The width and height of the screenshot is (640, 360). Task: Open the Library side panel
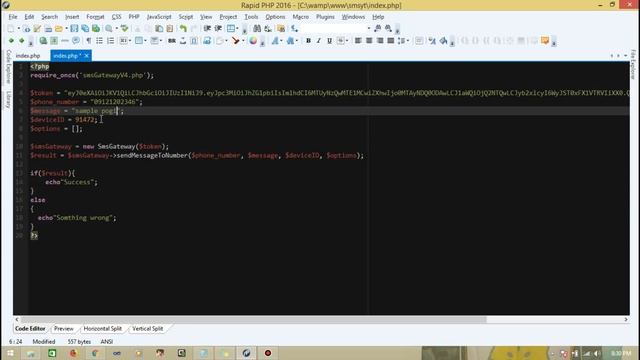pyautogui.click(x=9, y=100)
